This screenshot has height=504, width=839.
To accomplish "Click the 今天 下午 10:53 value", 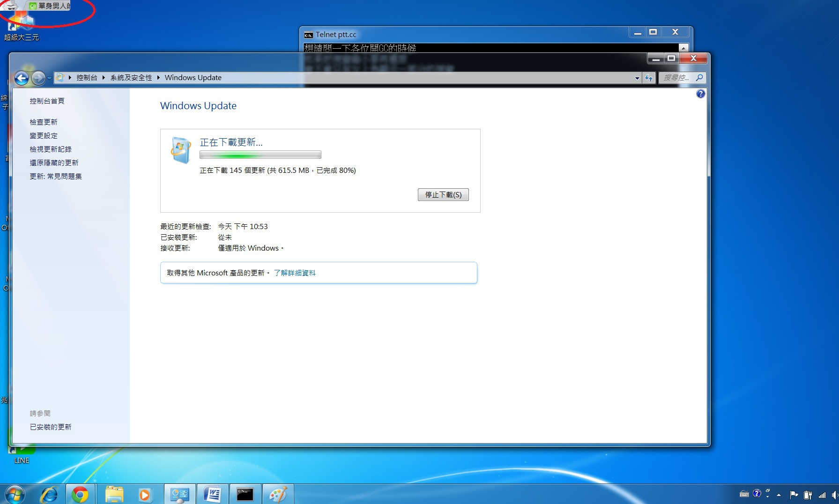I will coord(243,227).
